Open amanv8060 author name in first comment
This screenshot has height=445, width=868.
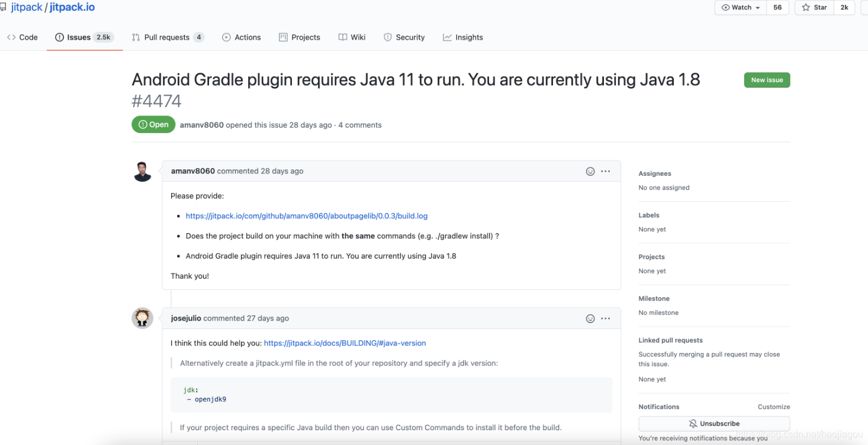[193, 171]
